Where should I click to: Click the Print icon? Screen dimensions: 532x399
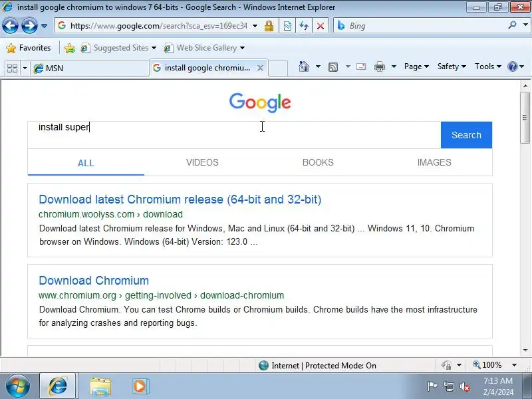(x=379, y=66)
